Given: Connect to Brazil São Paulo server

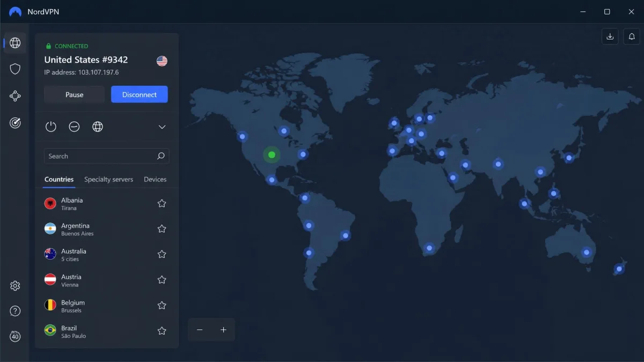Looking at the screenshot, I should pos(106,331).
